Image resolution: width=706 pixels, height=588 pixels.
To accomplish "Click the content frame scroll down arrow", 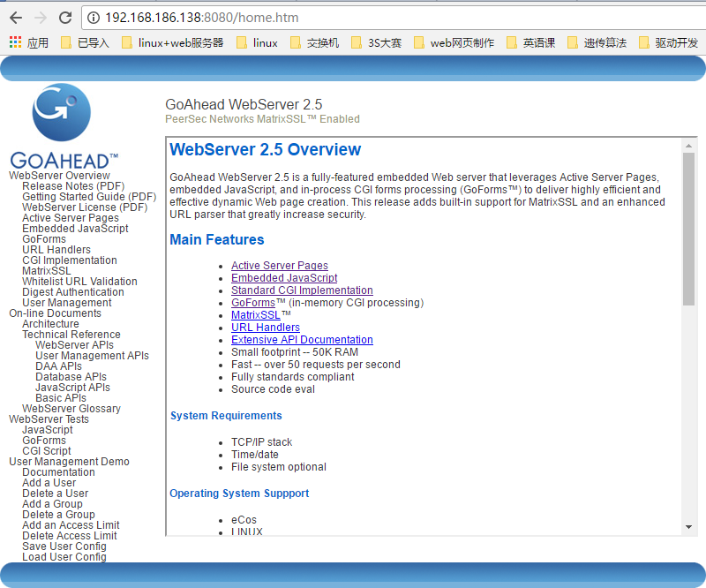I will 689,527.
